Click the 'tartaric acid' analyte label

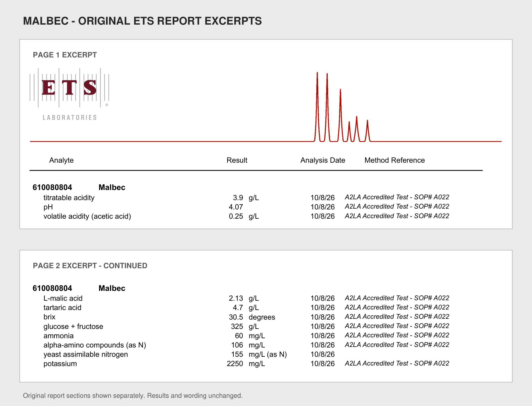tap(62, 308)
